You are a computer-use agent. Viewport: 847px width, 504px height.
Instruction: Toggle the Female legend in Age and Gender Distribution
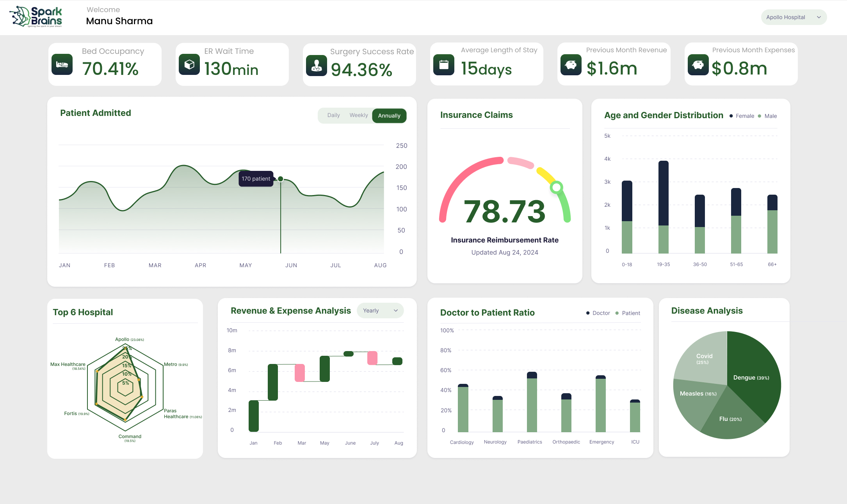(741, 116)
